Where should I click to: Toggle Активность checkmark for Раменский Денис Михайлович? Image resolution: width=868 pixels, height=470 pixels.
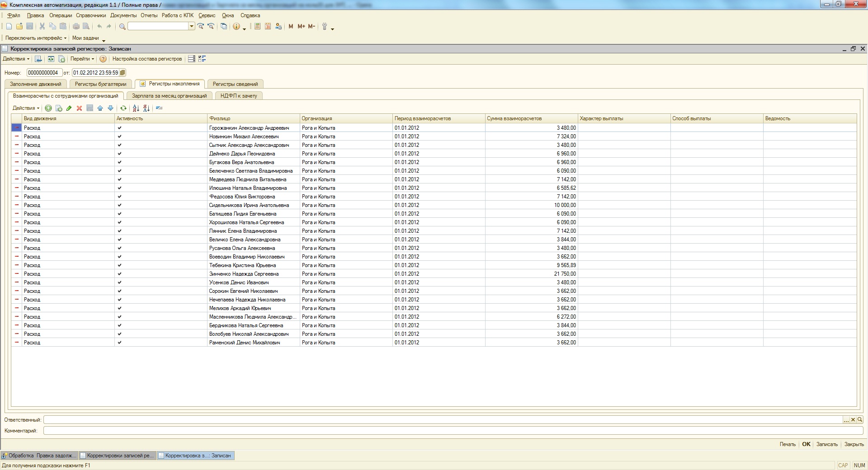119,343
